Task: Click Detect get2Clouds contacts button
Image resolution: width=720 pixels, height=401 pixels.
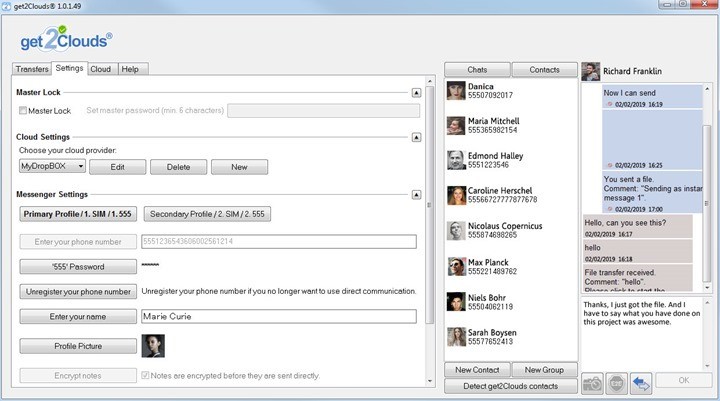Action: click(x=511, y=386)
